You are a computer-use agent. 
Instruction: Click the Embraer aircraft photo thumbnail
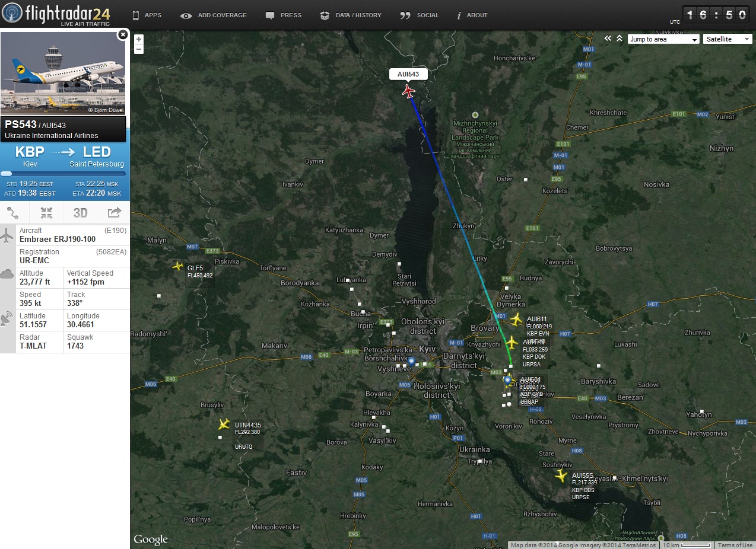click(63, 73)
